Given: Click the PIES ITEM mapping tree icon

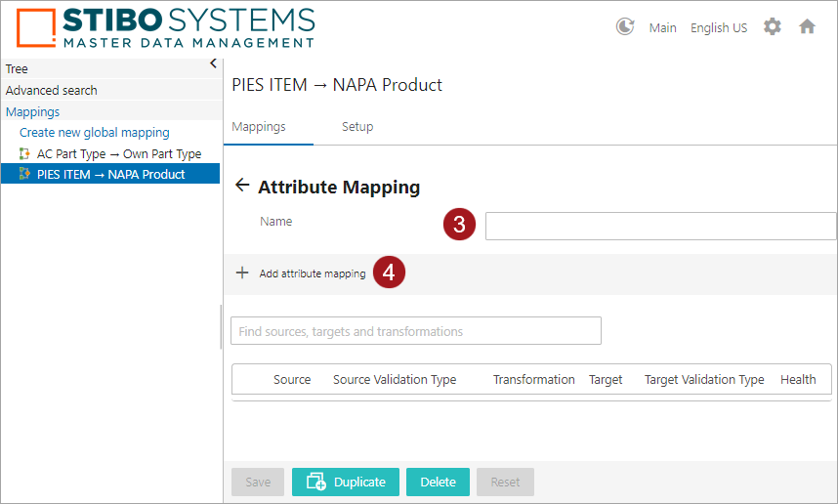Looking at the screenshot, I should [x=25, y=175].
